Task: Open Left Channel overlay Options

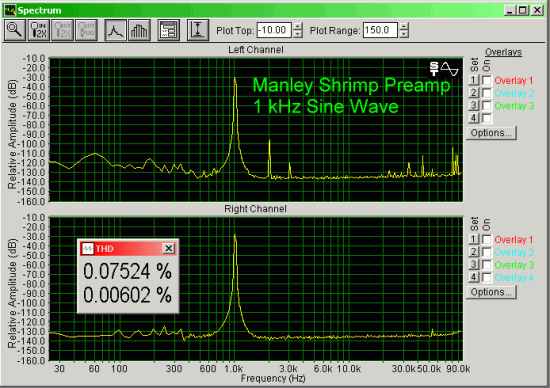Action: (491, 133)
